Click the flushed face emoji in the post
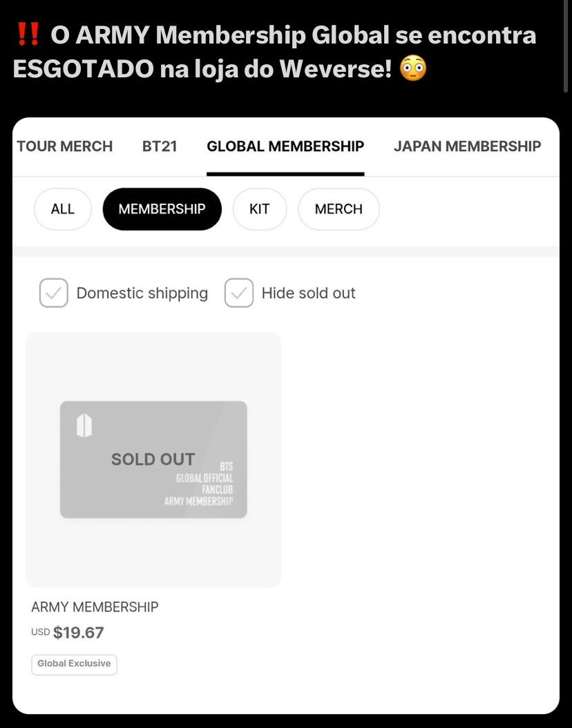 [x=413, y=68]
